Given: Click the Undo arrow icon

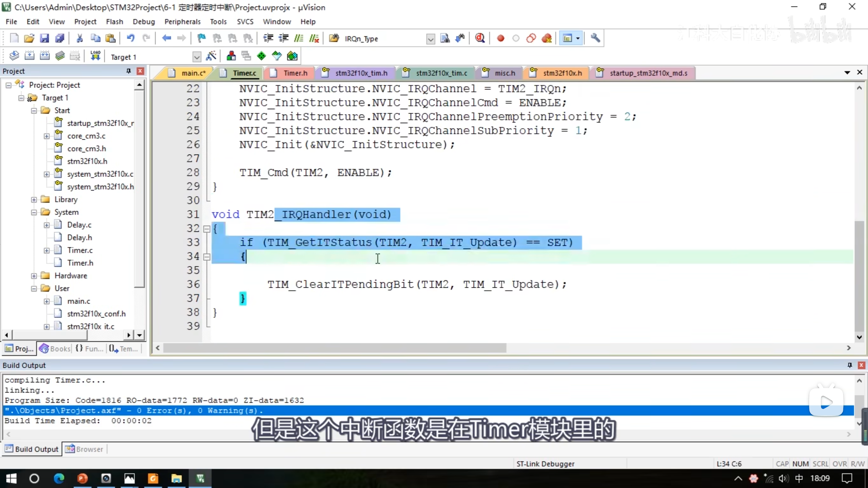Looking at the screenshot, I should pyautogui.click(x=131, y=38).
